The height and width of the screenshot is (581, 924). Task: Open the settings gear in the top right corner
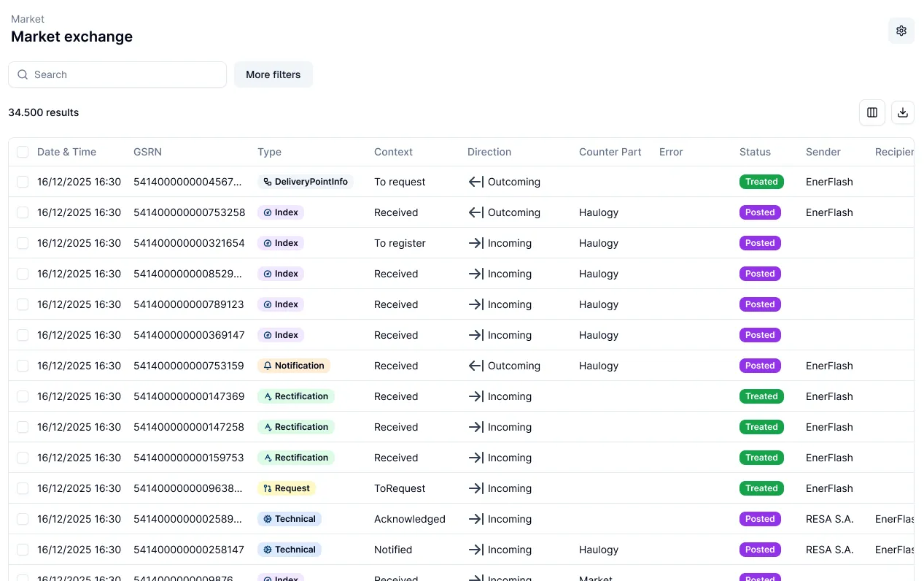tap(901, 31)
